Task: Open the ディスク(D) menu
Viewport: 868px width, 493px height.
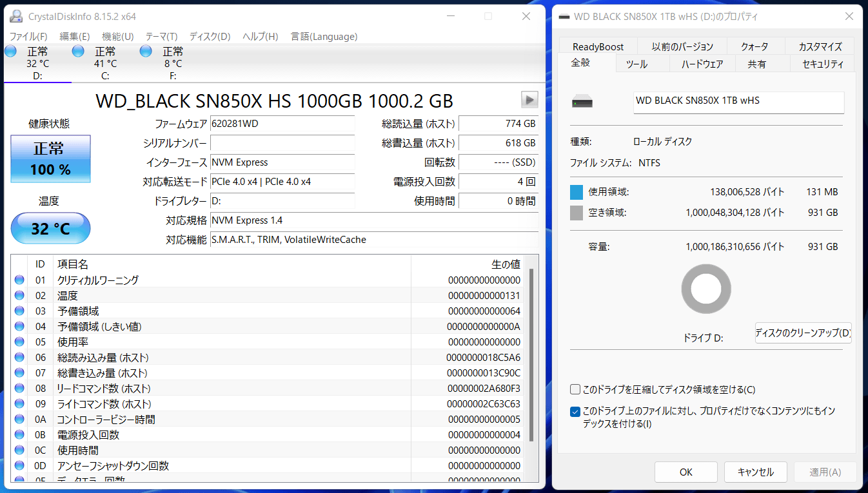Action: [210, 37]
